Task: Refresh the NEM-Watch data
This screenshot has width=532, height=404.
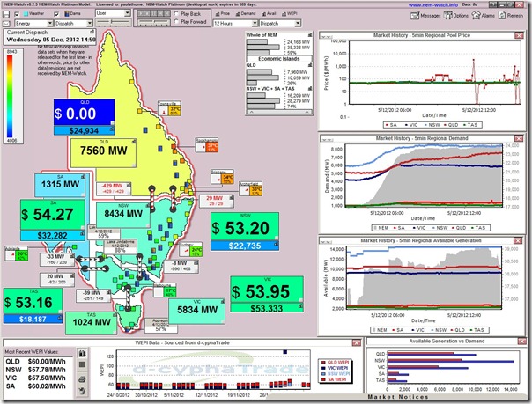Action: pyautogui.click(x=510, y=15)
